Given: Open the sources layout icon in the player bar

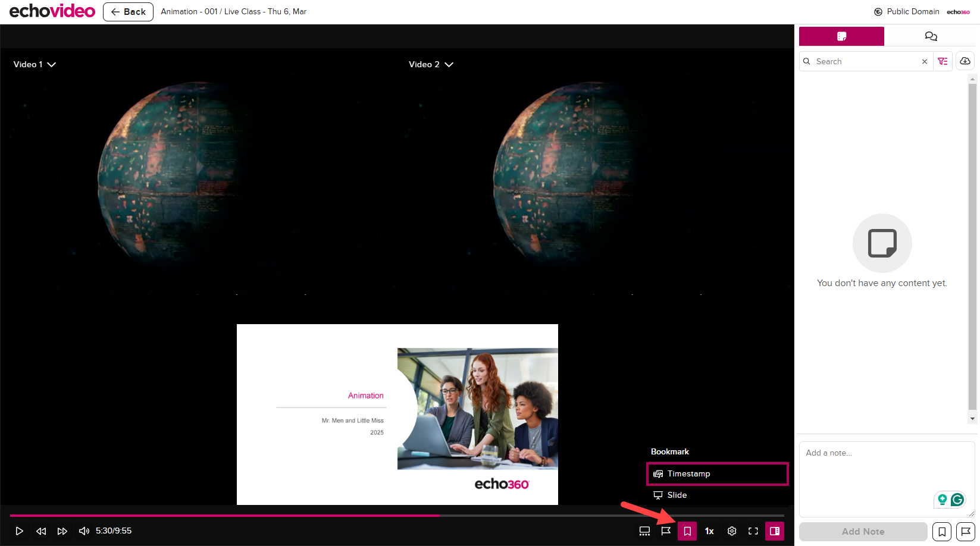Looking at the screenshot, I should click(644, 531).
